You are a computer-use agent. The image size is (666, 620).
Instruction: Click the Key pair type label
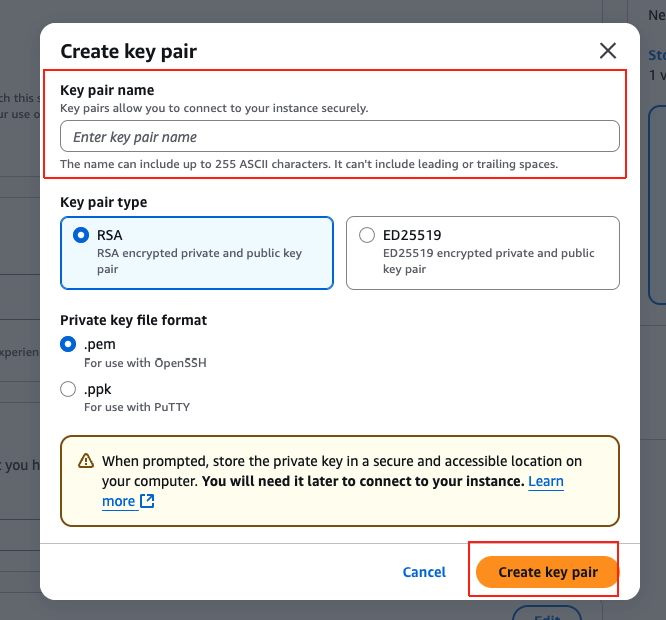(x=103, y=202)
